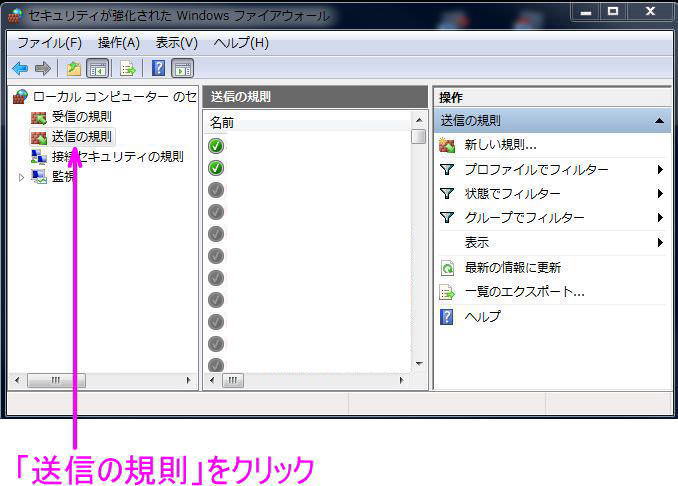This screenshot has width=678, height=486.
Task: Open プロファイルでフィルター submenu arrow
Action: (660, 169)
